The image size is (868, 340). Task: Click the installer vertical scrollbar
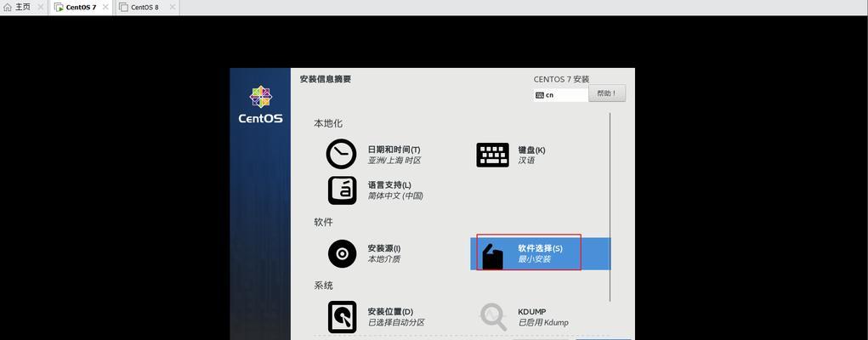pyautogui.click(x=610, y=207)
